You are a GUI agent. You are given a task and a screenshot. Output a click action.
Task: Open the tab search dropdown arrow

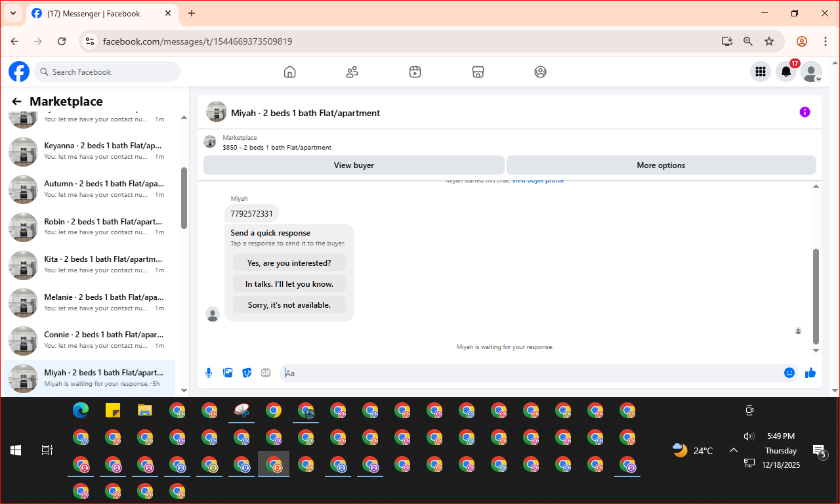tap(13, 13)
